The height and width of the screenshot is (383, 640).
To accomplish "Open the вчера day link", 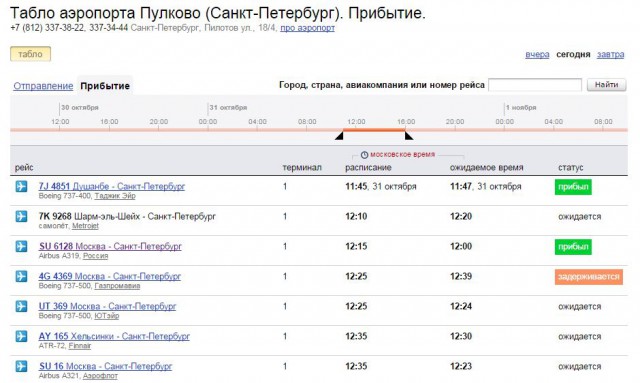I will click(537, 54).
